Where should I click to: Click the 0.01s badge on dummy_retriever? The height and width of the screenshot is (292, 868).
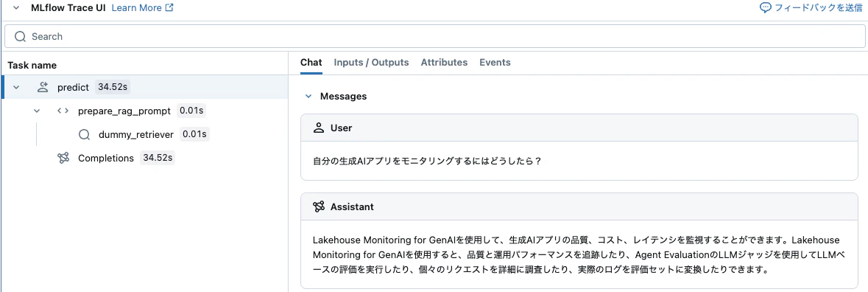point(194,134)
